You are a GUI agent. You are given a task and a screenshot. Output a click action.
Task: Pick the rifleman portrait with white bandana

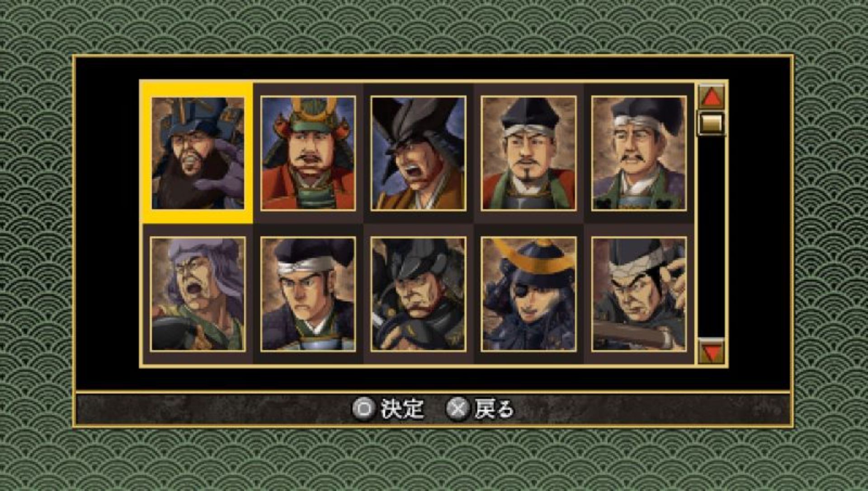(639, 294)
